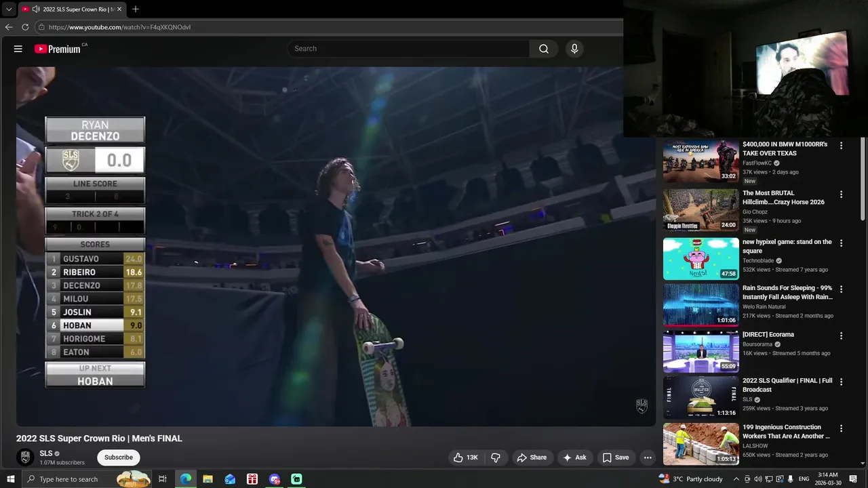Image resolution: width=868 pixels, height=488 pixels.
Task: Open 2022 SLS Qualifier Full Broadcast title
Action: (787, 385)
